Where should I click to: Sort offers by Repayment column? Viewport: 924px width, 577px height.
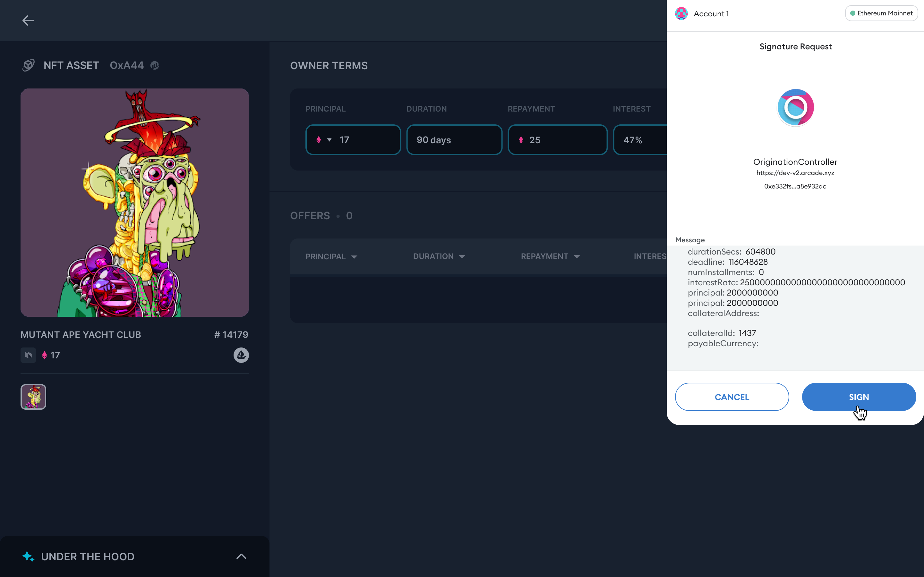[550, 256]
